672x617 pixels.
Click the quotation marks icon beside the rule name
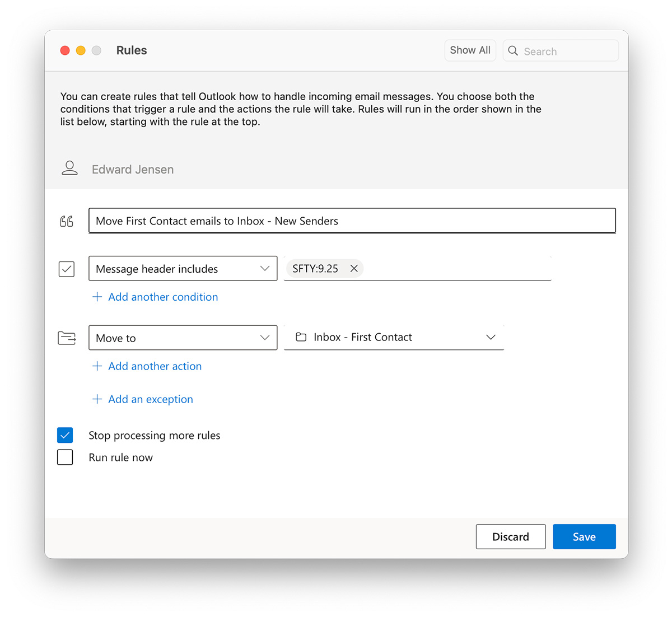pos(66,221)
